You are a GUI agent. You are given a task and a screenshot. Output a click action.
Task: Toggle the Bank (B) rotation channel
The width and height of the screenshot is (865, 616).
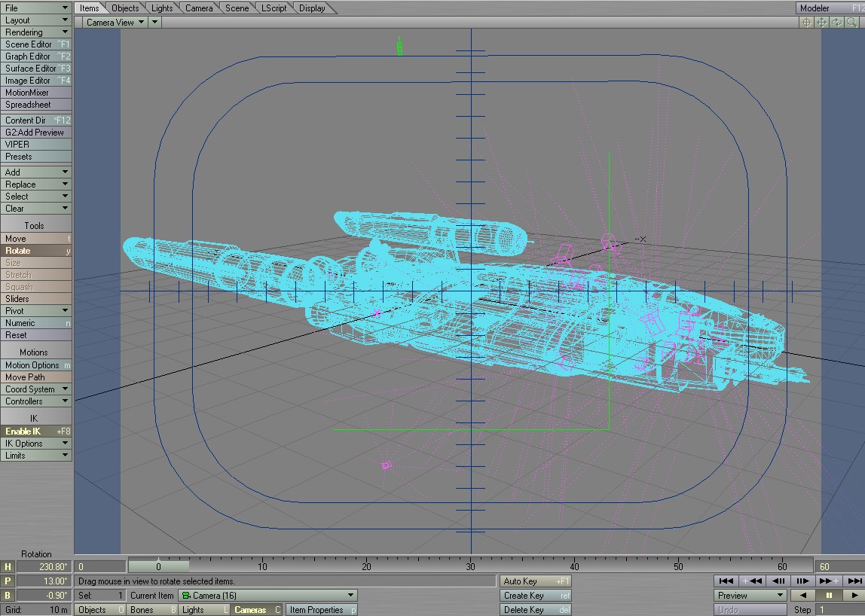tap(8, 596)
